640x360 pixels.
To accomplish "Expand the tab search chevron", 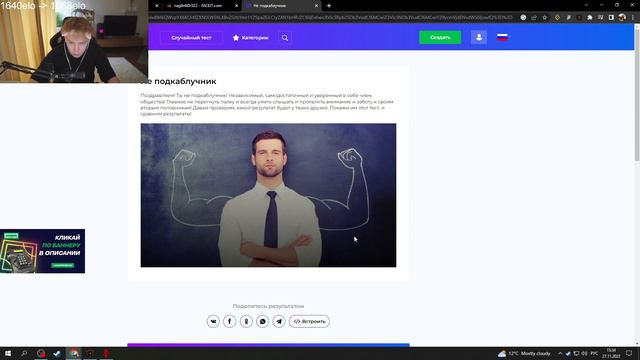I will (586, 5).
